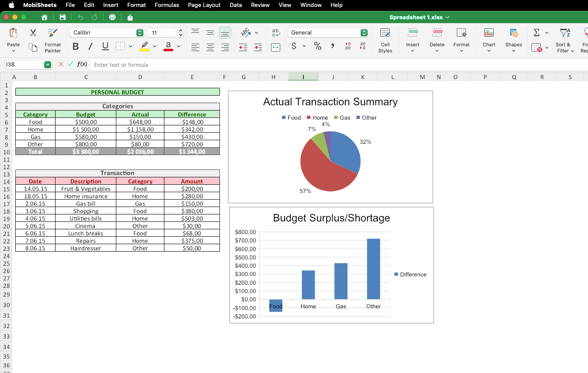
Task: Toggle bold formatting
Action: coord(75,46)
